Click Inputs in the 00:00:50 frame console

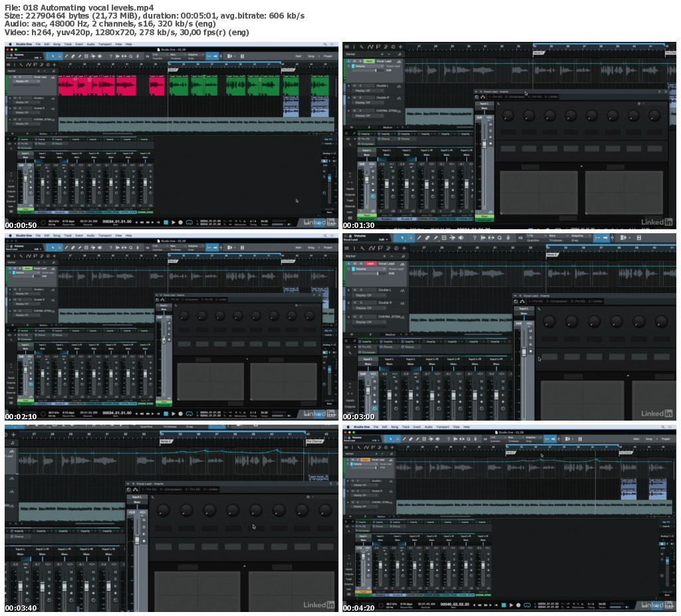click(11, 187)
